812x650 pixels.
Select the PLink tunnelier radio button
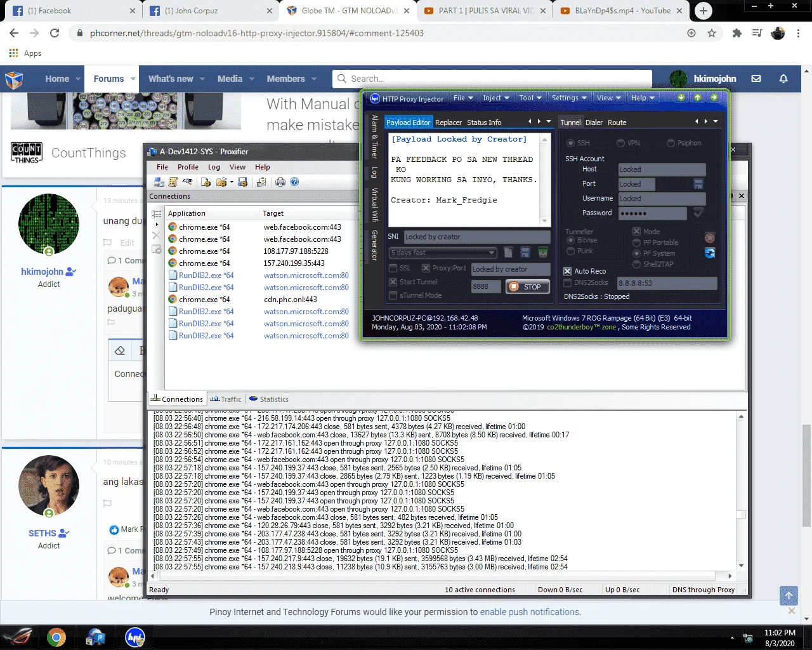571,251
